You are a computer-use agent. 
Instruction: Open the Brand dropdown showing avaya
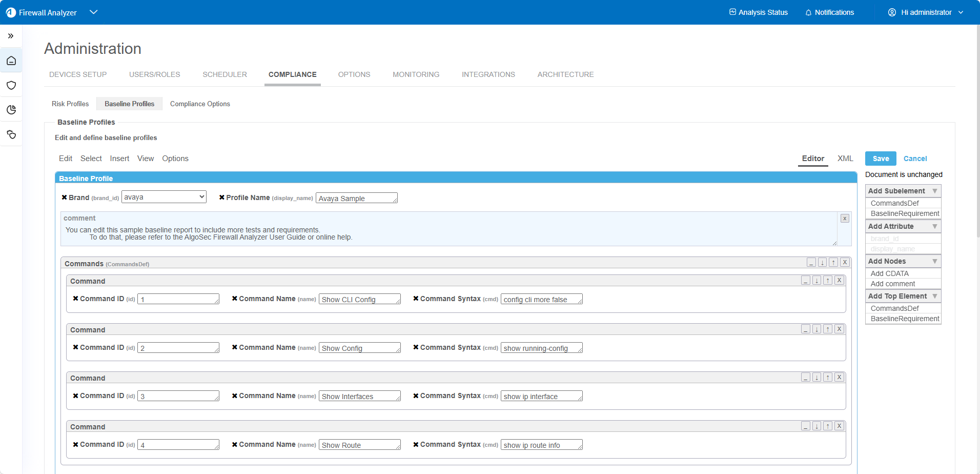164,197
